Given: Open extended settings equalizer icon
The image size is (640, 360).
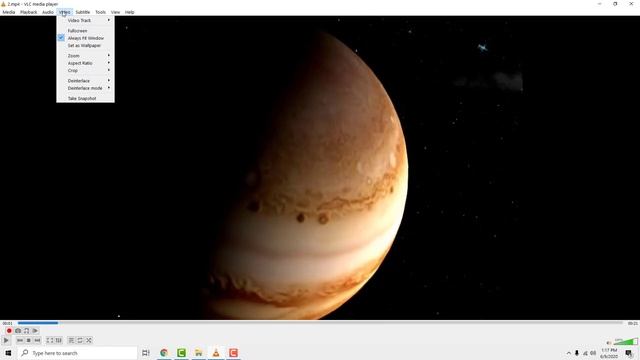Looking at the screenshot, I should coord(59,340).
